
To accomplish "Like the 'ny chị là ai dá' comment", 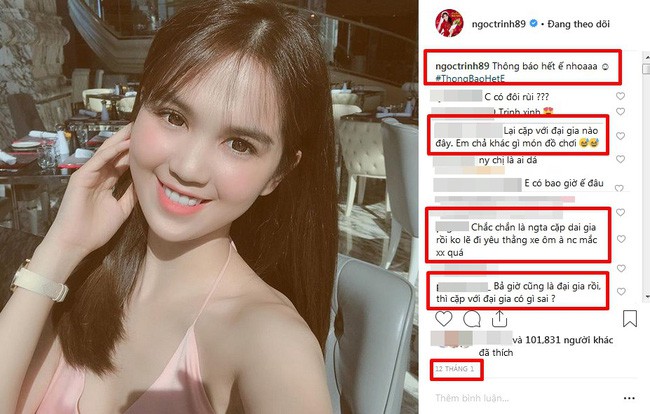I will [620, 159].
